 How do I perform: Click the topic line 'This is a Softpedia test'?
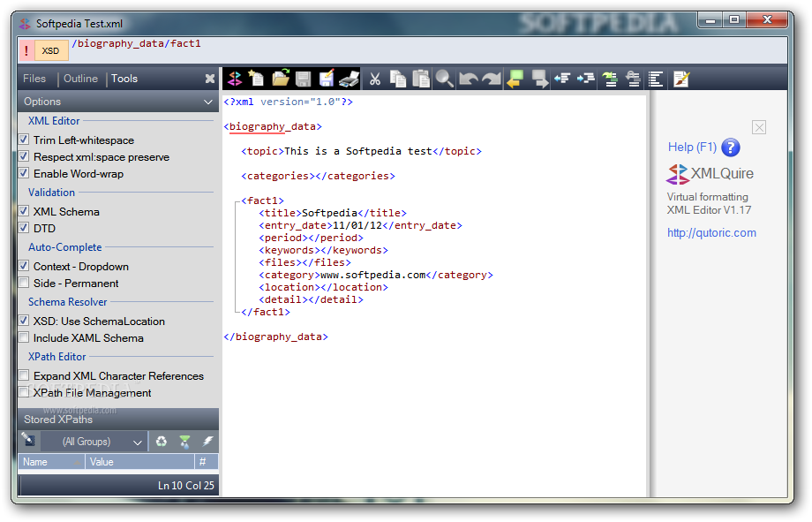[x=362, y=151]
